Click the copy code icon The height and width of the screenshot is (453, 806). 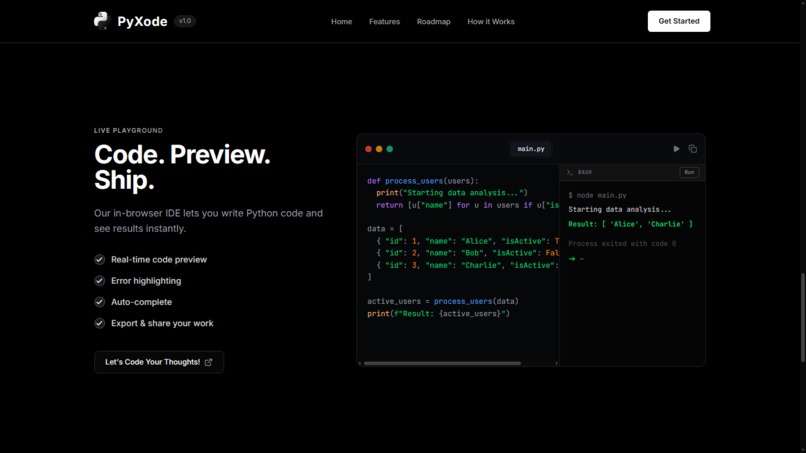pyautogui.click(x=692, y=149)
